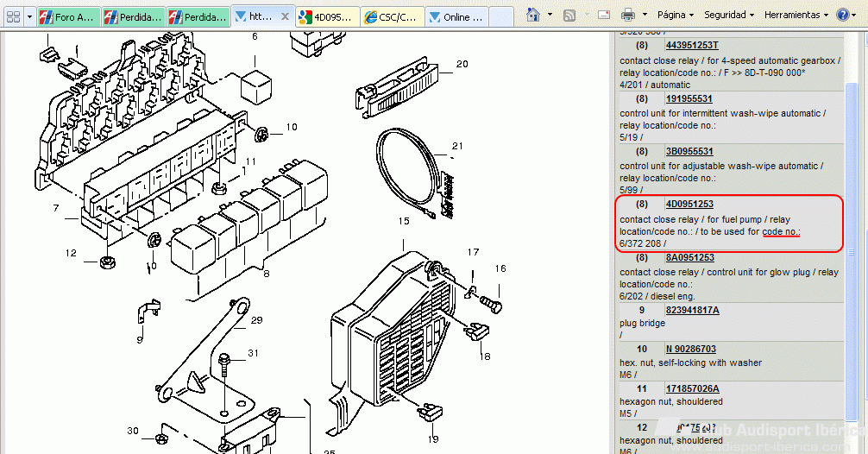Click the IE favicon on 'CSC/C...' tab
Image resolution: width=868 pixels, height=454 pixels.
coord(370,17)
